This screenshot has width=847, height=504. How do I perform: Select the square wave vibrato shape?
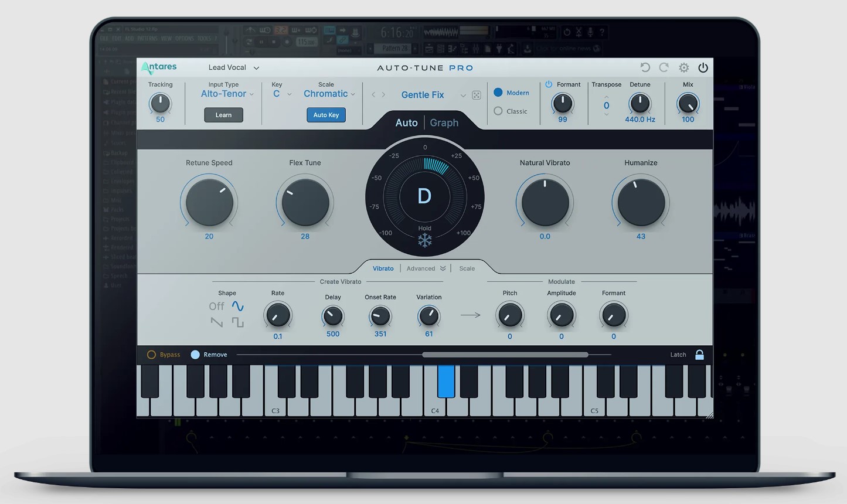pos(237,322)
